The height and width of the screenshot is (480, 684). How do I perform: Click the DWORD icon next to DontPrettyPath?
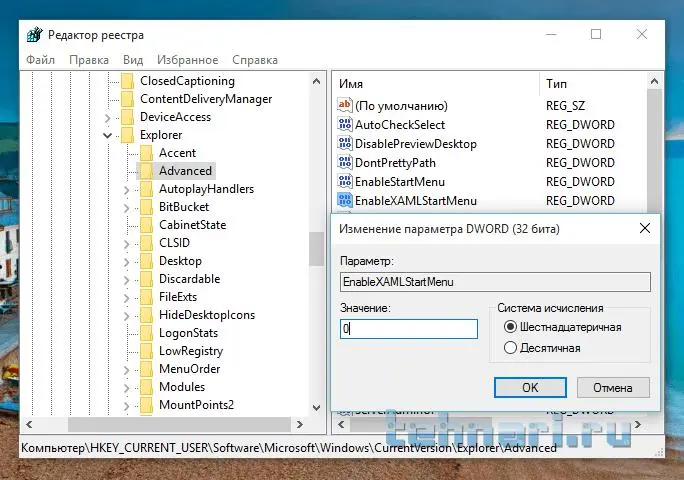[x=345, y=162]
